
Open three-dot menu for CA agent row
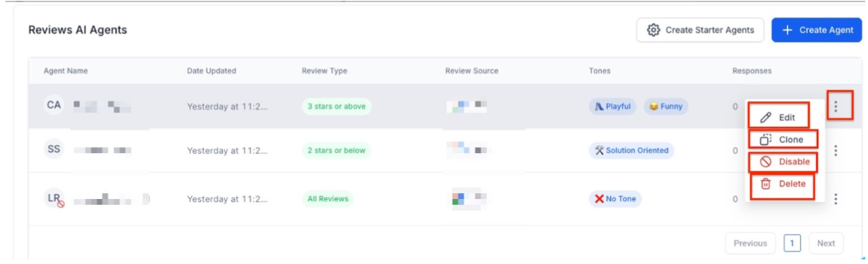click(835, 106)
